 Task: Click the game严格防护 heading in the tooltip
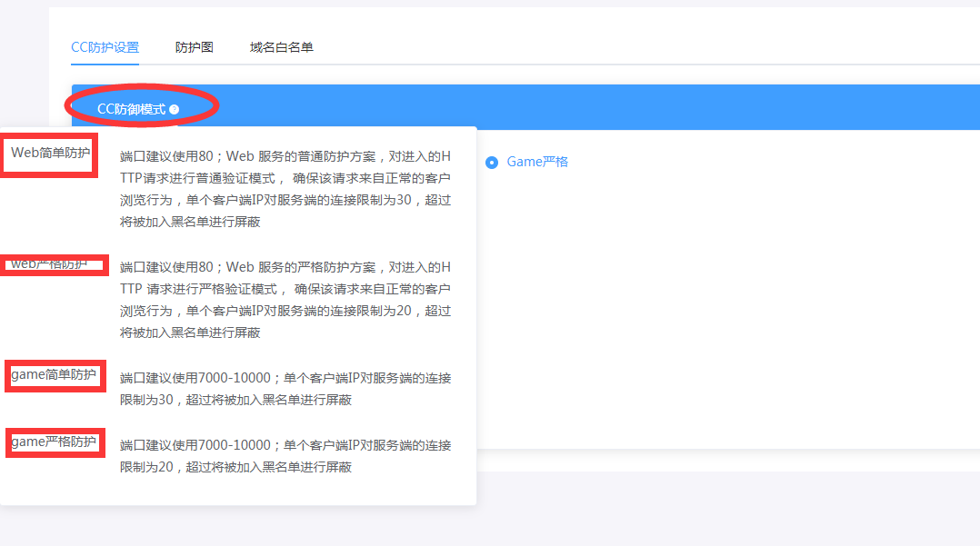pyautogui.click(x=54, y=442)
